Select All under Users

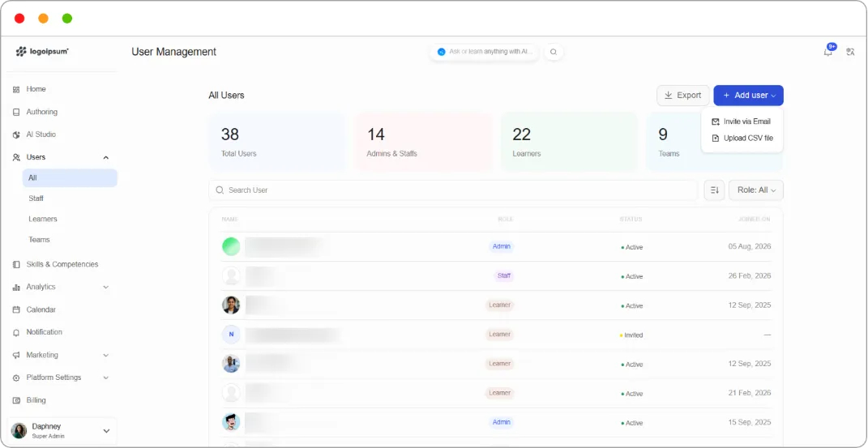point(70,178)
